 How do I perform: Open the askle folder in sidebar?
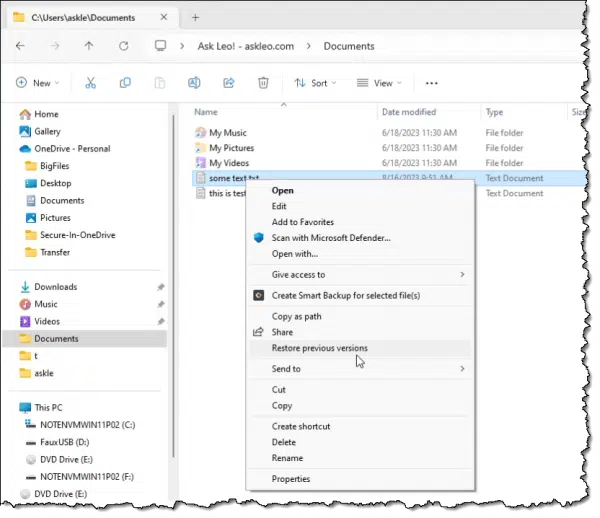tap(44, 373)
